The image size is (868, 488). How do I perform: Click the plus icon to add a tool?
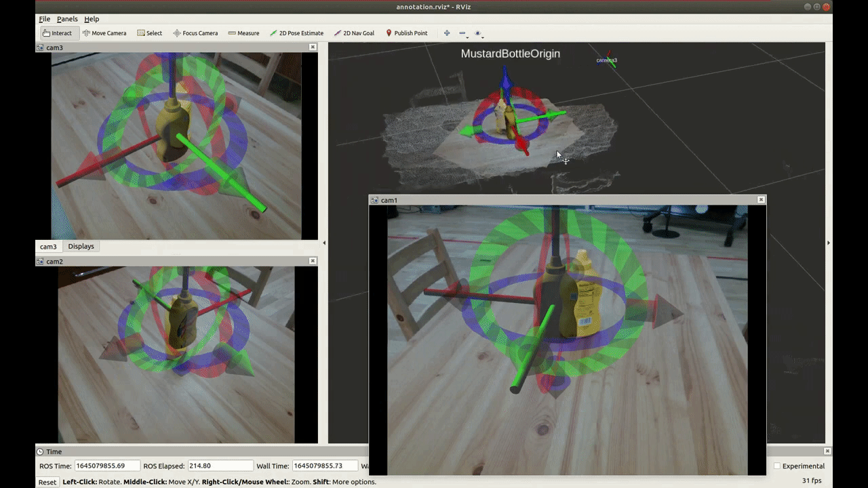pos(447,33)
